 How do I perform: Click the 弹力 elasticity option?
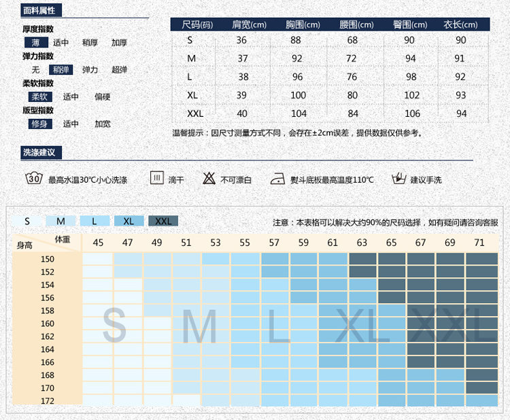pyautogui.click(x=90, y=69)
